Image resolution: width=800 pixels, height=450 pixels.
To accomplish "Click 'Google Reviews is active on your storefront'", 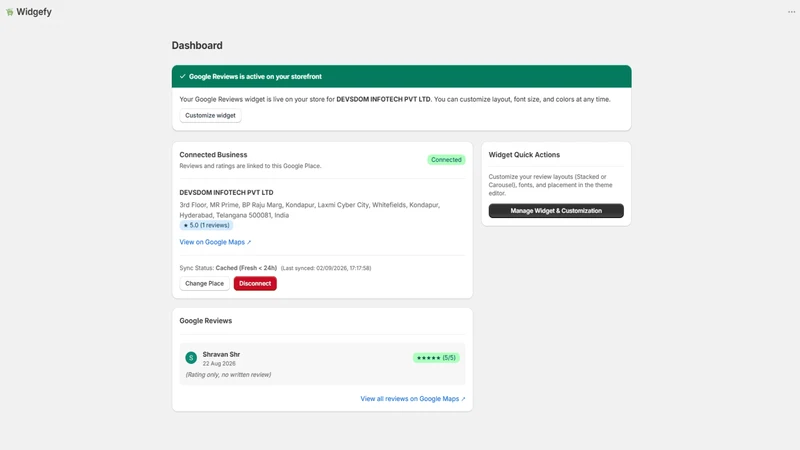I will pos(255,77).
